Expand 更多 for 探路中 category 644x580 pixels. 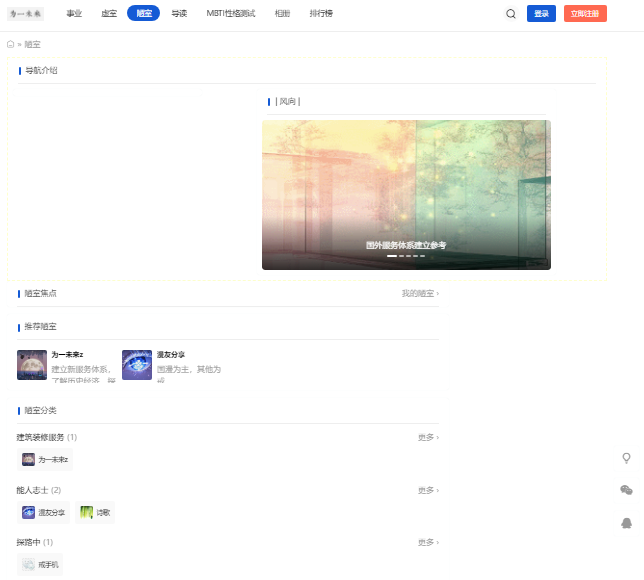click(x=428, y=543)
